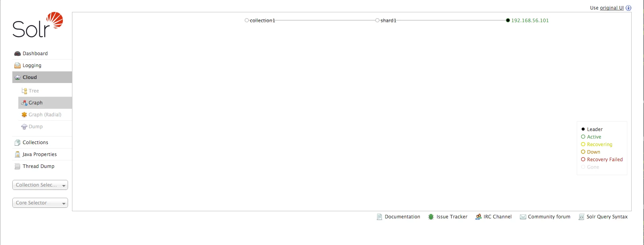Viewport: 644px width, 245px height.
Task: Click the red Recovery Failed legend circle
Action: 583,159
